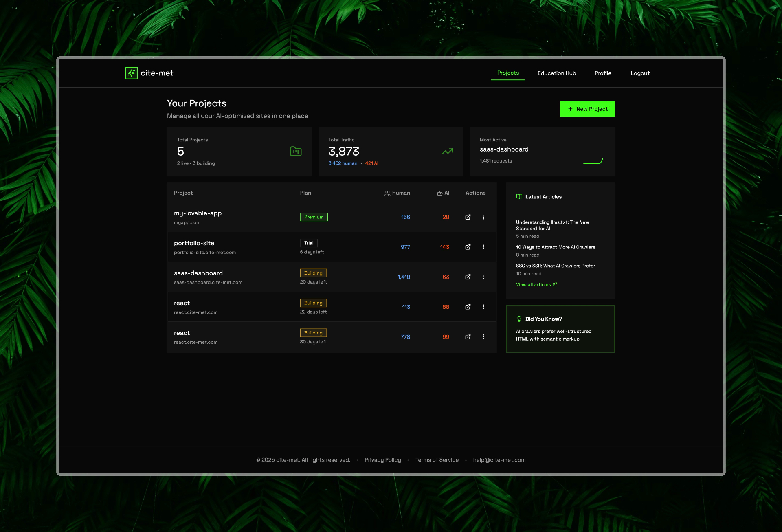The height and width of the screenshot is (532, 782).
Task: Click the trending-up icon on Total Traffic card
Action: (x=447, y=151)
